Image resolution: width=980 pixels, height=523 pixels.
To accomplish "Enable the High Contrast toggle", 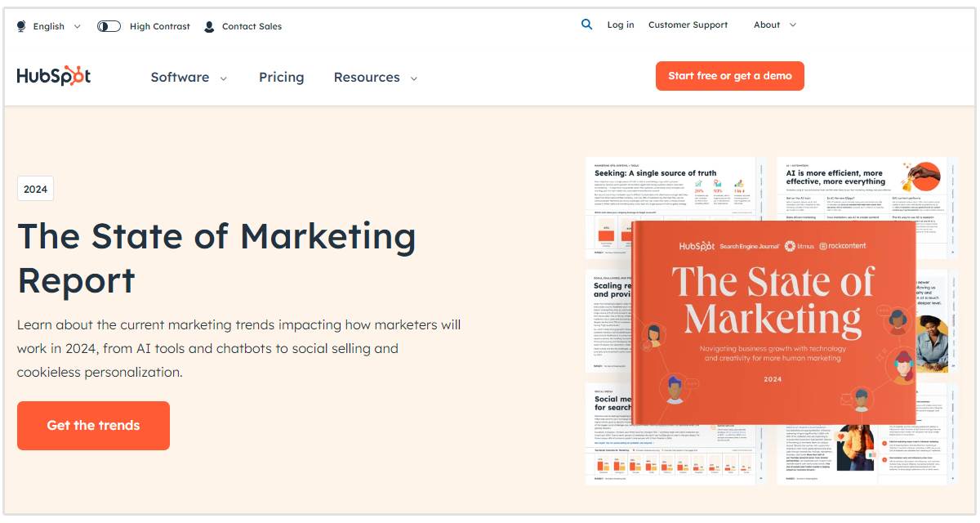I will tap(109, 26).
